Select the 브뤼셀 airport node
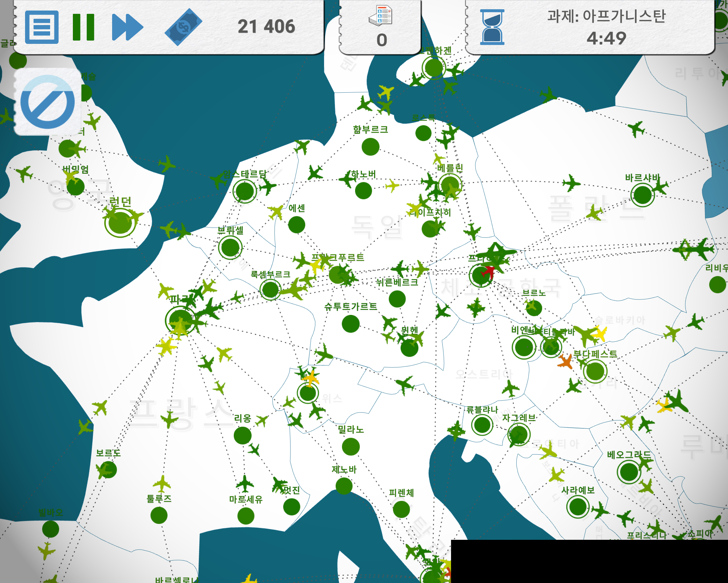The image size is (728, 583). pyautogui.click(x=230, y=247)
